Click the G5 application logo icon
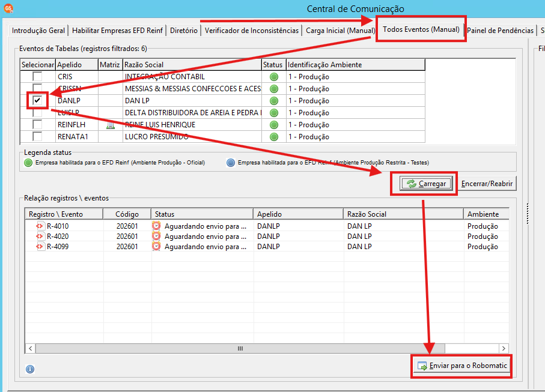545x392 pixels. [x=8, y=8]
